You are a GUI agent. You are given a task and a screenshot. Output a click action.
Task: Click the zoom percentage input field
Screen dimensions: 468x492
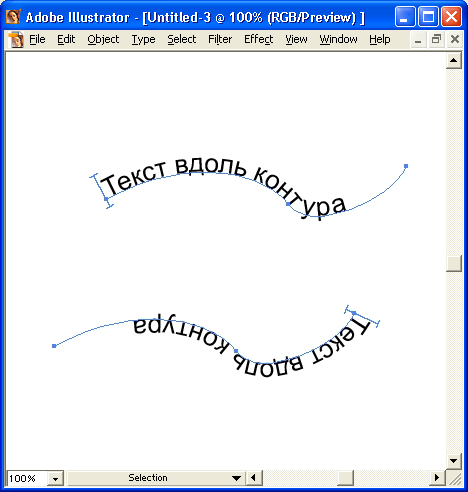(27, 479)
